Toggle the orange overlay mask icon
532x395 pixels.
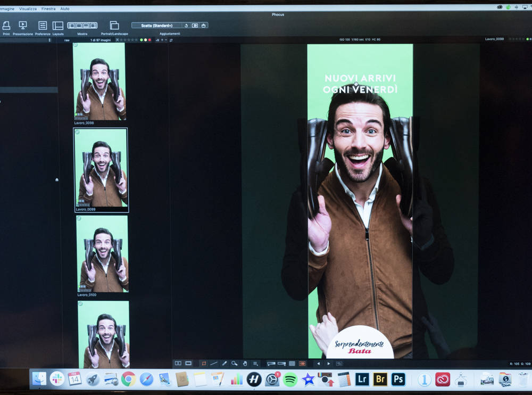pos(302,364)
